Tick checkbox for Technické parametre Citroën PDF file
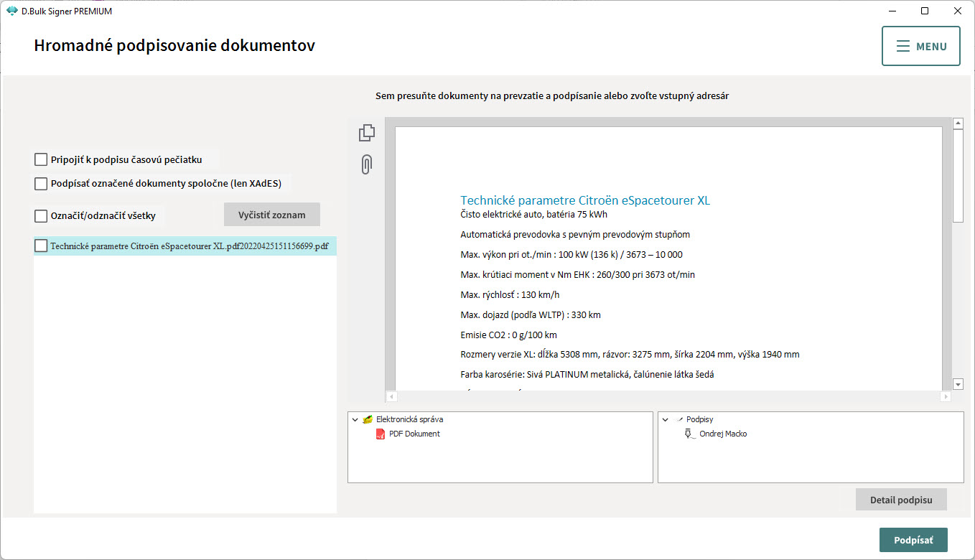The image size is (975, 560). coord(41,246)
